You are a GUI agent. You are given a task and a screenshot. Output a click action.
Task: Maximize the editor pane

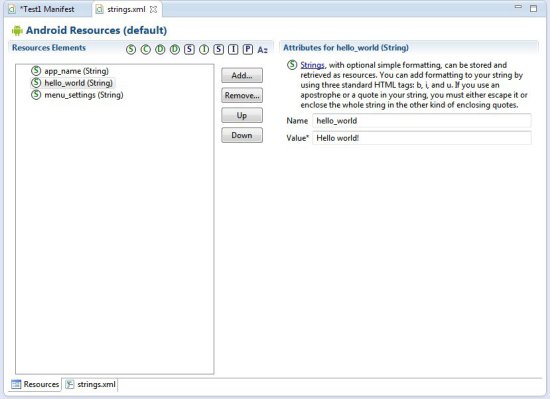534,8
